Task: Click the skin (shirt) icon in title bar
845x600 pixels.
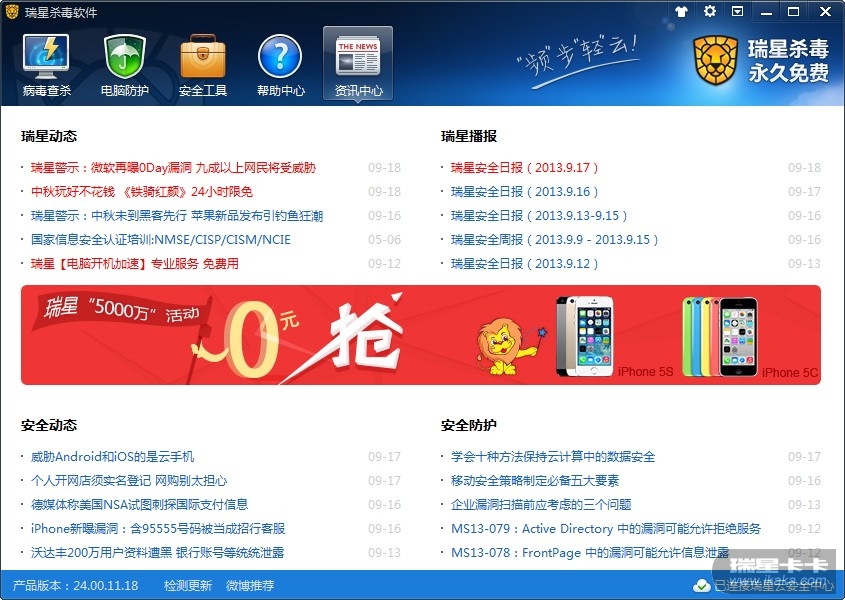Action: point(682,11)
